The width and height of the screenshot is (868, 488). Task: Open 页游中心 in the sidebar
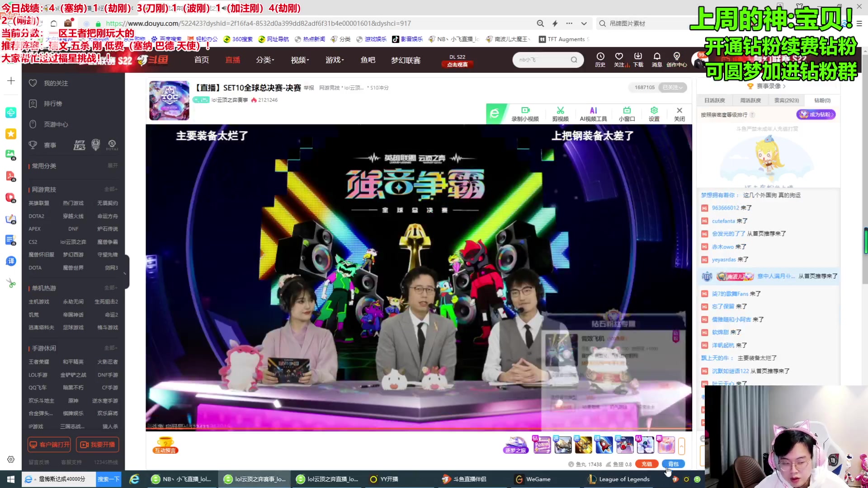point(56,124)
